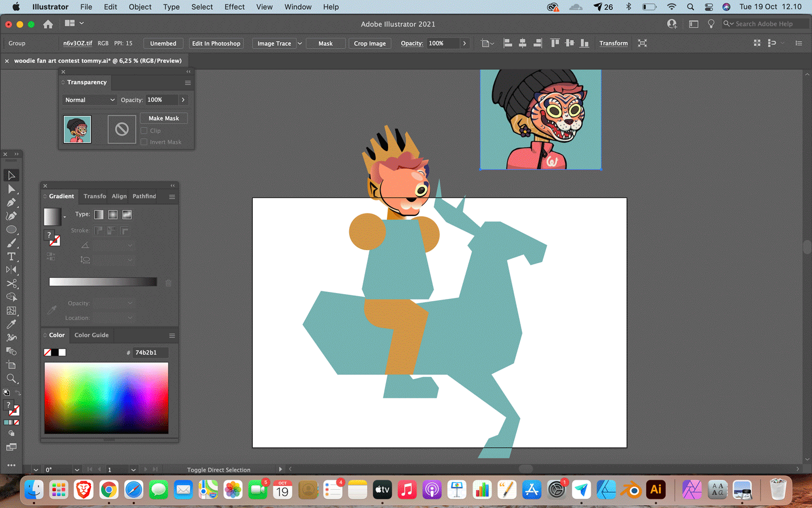This screenshot has width=812, height=508.
Task: Click horizontal align right icon
Action: click(538, 43)
